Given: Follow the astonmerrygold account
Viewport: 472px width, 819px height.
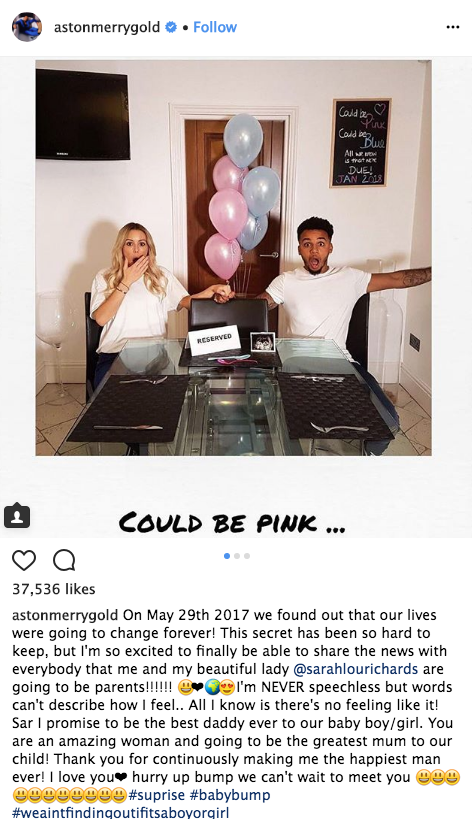Looking at the screenshot, I should coord(215,27).
